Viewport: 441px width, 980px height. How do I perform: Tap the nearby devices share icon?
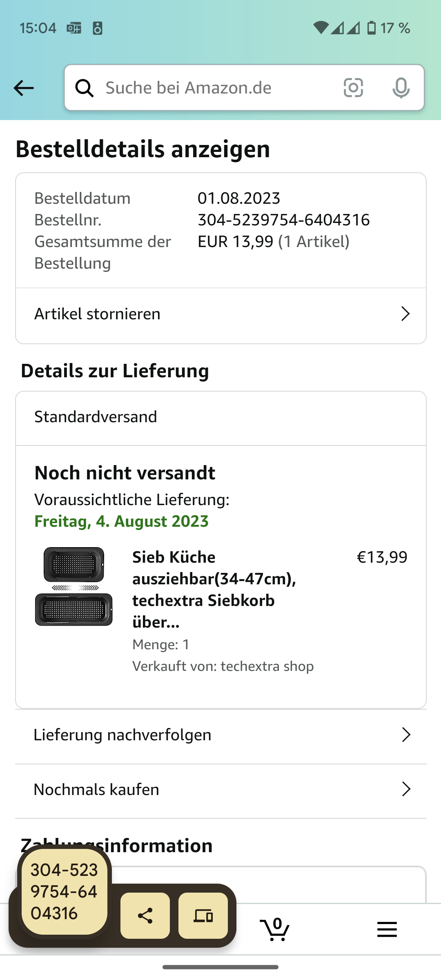203,916
